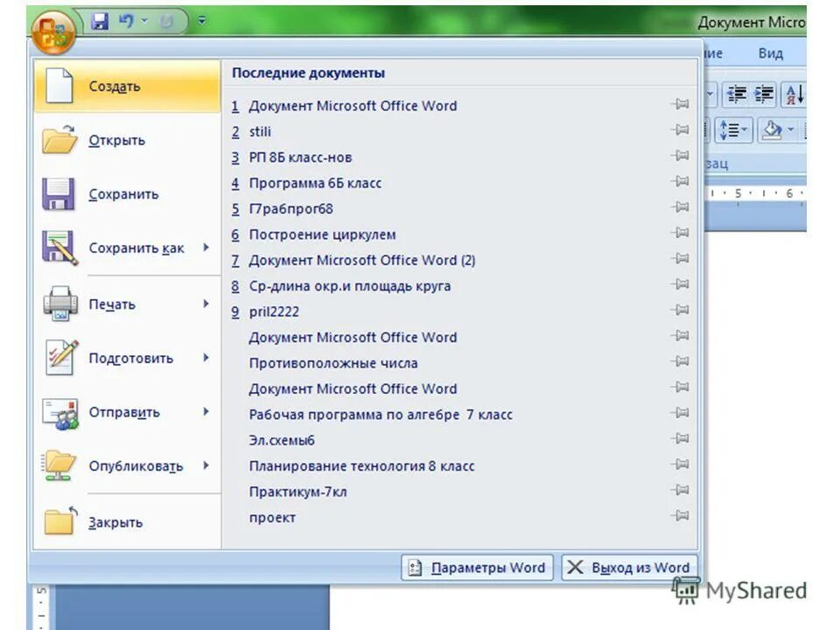
Task: Open recent document Практикум-7кл
Action: (x=459, y=491)
